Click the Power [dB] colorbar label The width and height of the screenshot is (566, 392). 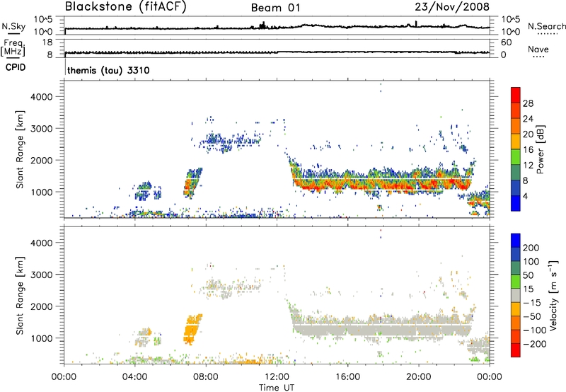540,149
